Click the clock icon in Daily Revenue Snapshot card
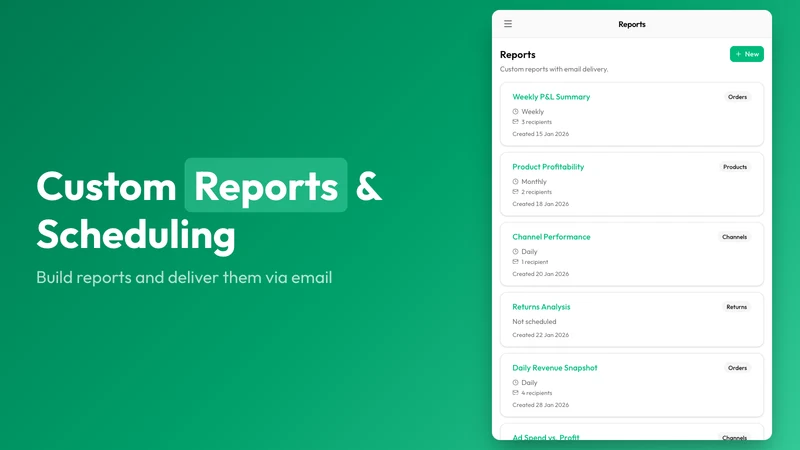Image resolution: width=800 pixels, height=450 pixels. [515, 382]
